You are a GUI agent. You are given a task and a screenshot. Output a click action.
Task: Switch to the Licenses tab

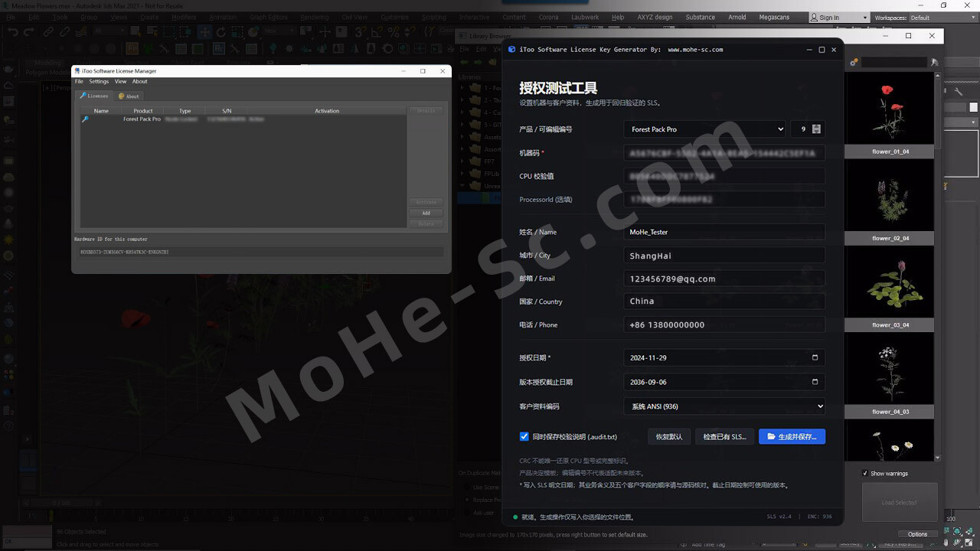click(94, 96)
